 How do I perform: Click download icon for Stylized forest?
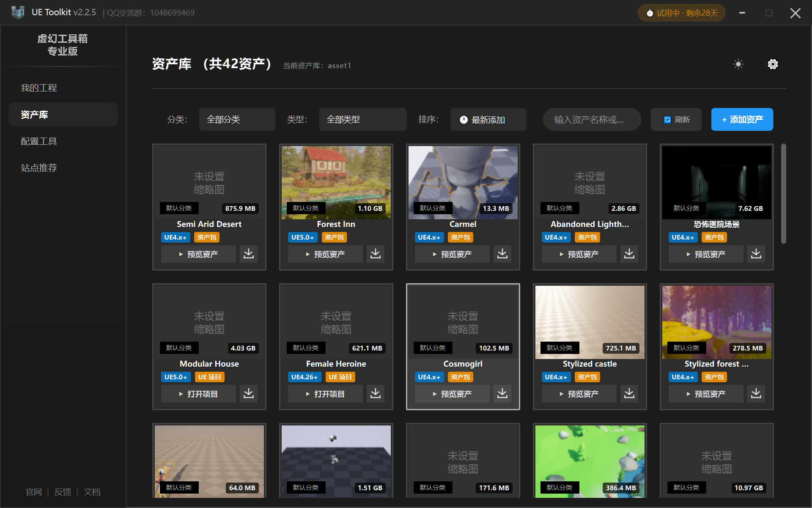756,394
